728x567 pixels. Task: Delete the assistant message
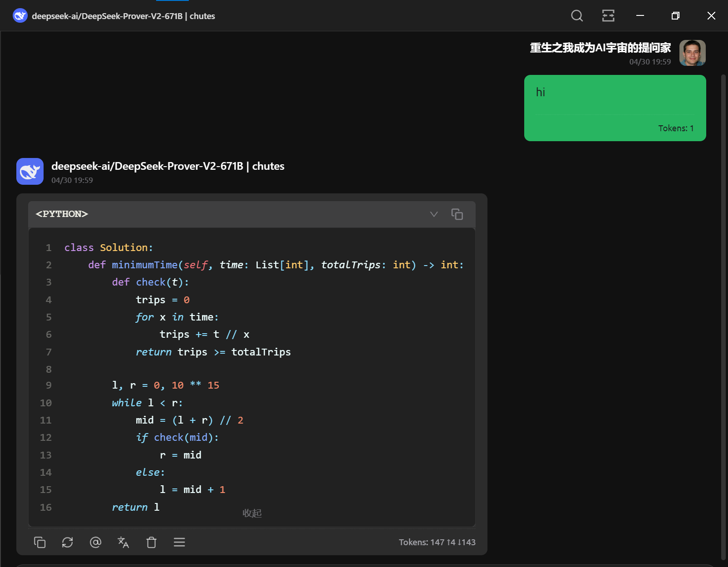pos(152,542)
